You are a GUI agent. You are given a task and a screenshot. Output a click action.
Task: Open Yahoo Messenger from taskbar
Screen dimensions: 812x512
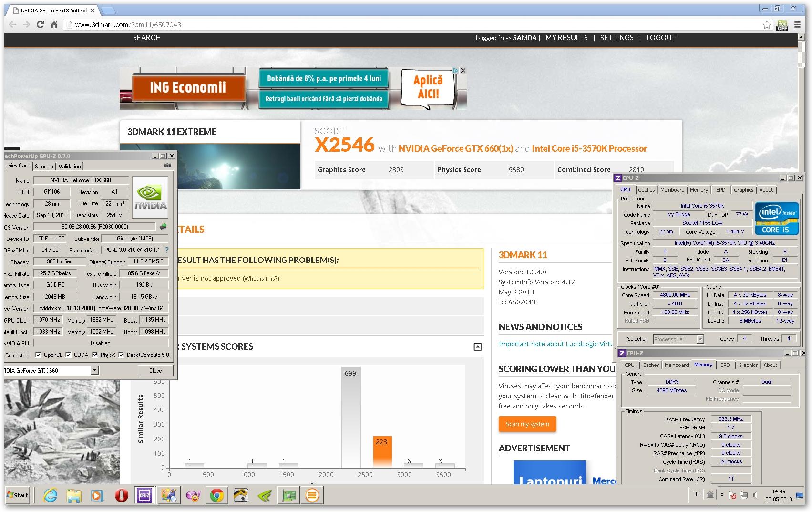click(193, 495)
